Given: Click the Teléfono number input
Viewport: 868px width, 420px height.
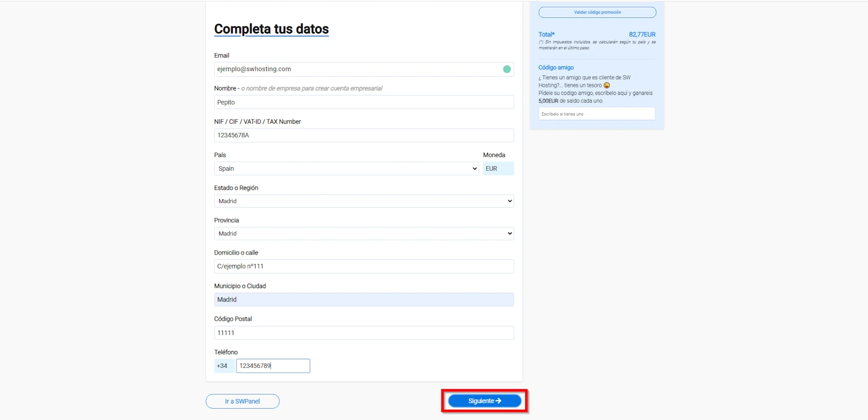Looking at the screenshot, I should [273, 366].
